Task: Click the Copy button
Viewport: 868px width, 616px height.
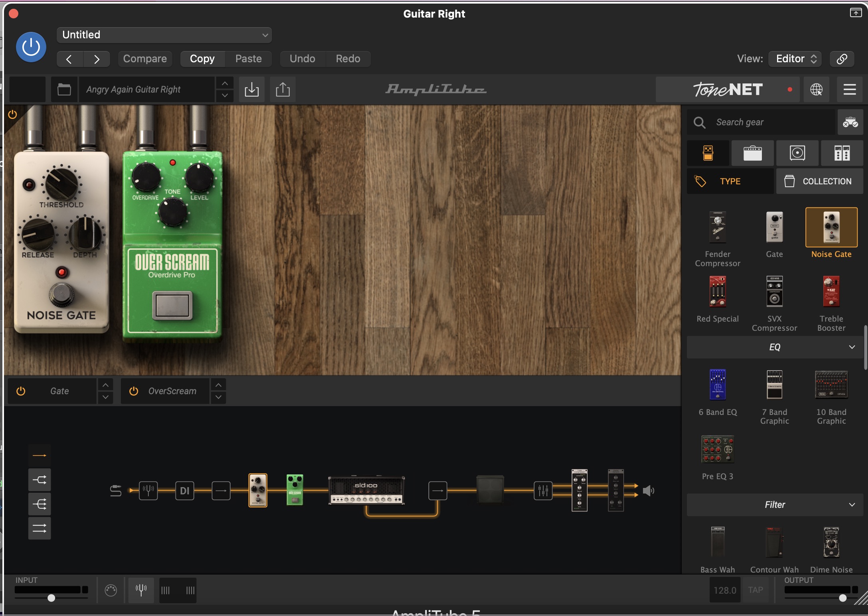Action: click(x=202, y=59)
